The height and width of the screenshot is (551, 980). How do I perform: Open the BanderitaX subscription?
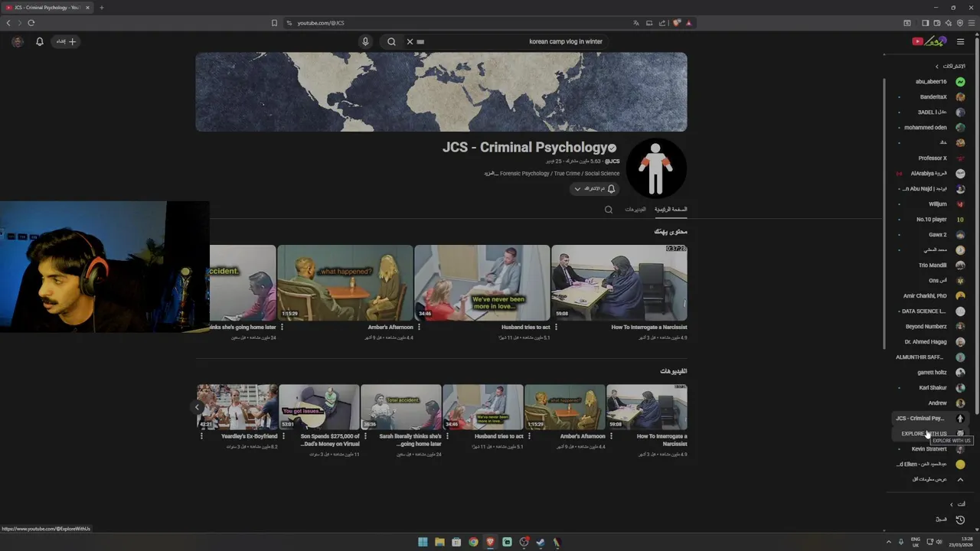click(x=930, y=97)
